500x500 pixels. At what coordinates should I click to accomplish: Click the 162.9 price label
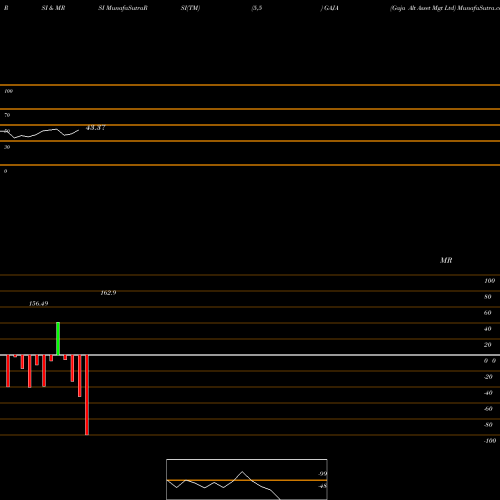[x=108, y=293]
